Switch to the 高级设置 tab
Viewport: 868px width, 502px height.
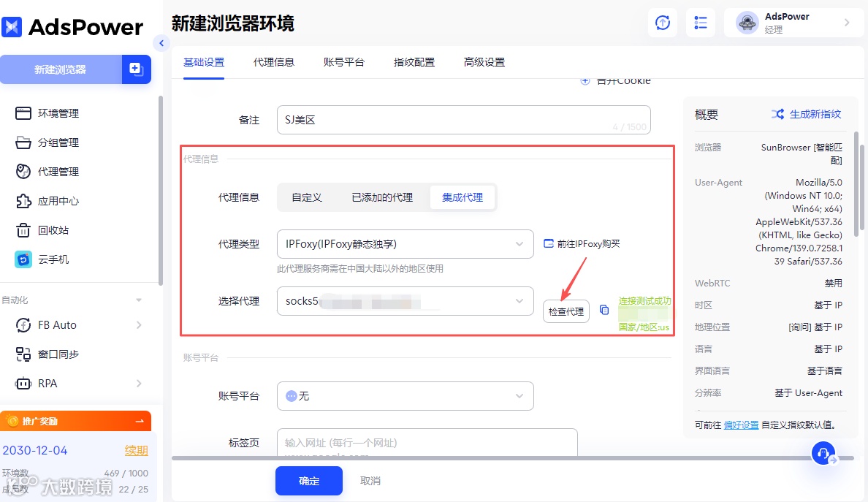click(484, 62)
